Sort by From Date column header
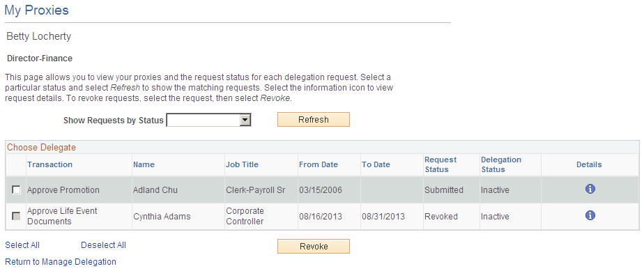 coord(319,164)
